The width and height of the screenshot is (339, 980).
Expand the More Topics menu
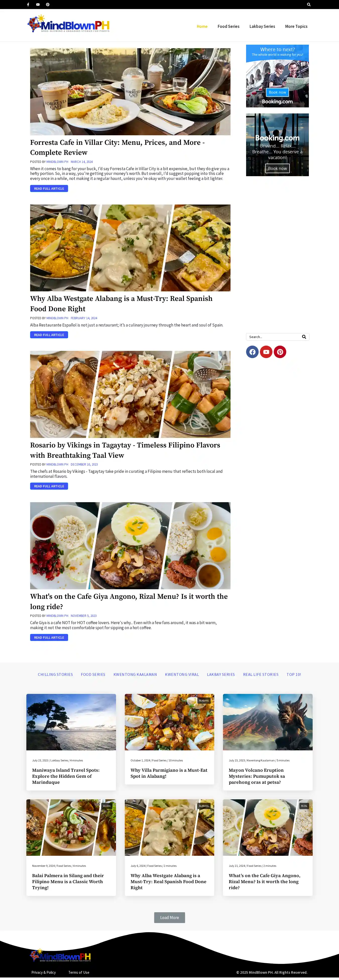coord(296,26)
